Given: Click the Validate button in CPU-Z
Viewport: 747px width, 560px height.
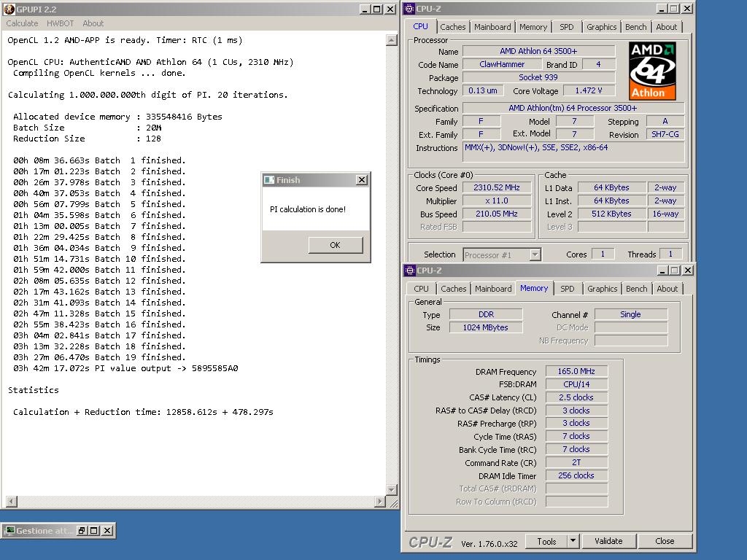Looking at the screenshot, I should [x=608, y=542].
